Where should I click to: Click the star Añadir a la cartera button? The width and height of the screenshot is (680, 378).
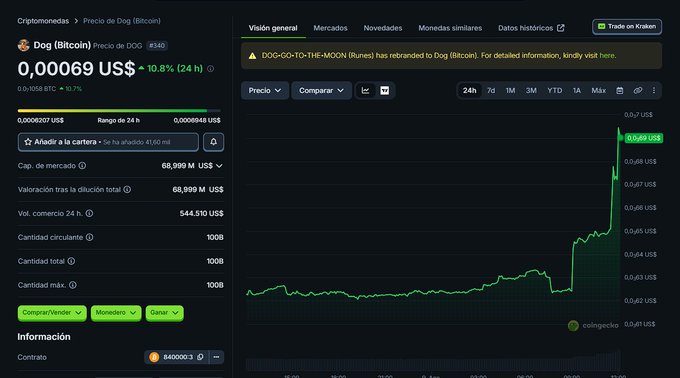click(x=108, y=142)
